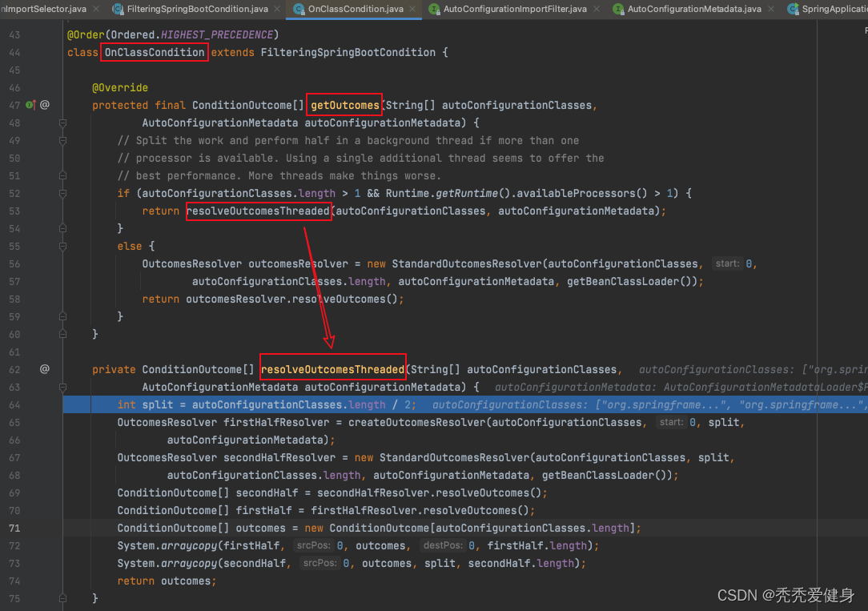
Task: Click the AutoConfigurationImportFilter.java interface icon
Action: tap(434, 9)
